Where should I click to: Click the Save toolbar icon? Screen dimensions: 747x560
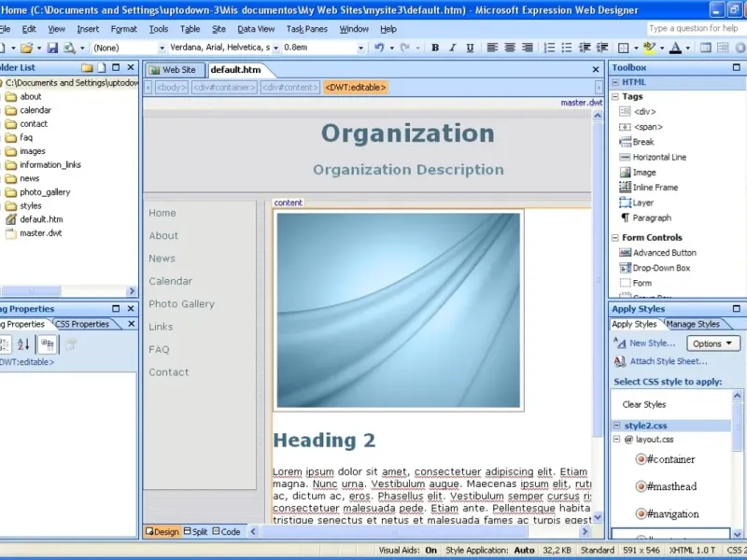[x=52, y=48]
